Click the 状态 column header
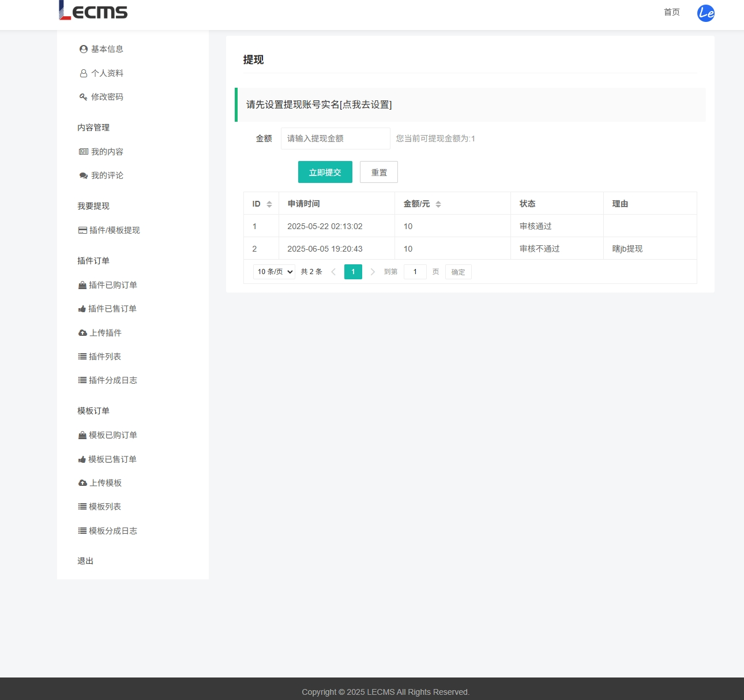Image resolution: width=744 pixels, height=700 pixels. (x=557, y=204)
